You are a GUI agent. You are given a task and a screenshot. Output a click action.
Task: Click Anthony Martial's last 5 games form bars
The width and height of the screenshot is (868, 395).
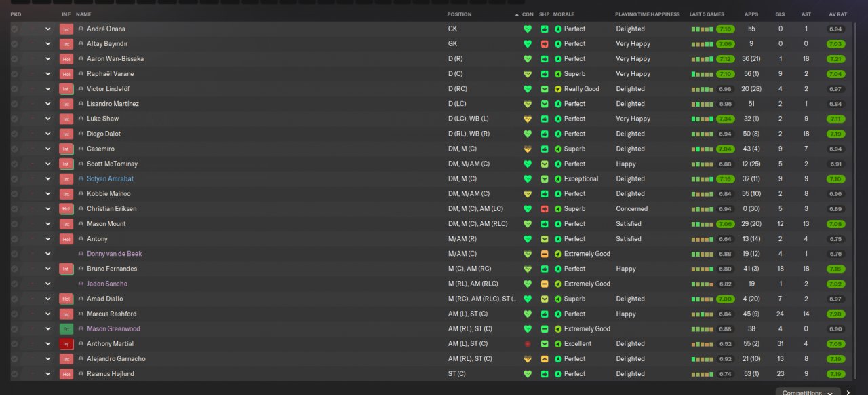(702, 344)
